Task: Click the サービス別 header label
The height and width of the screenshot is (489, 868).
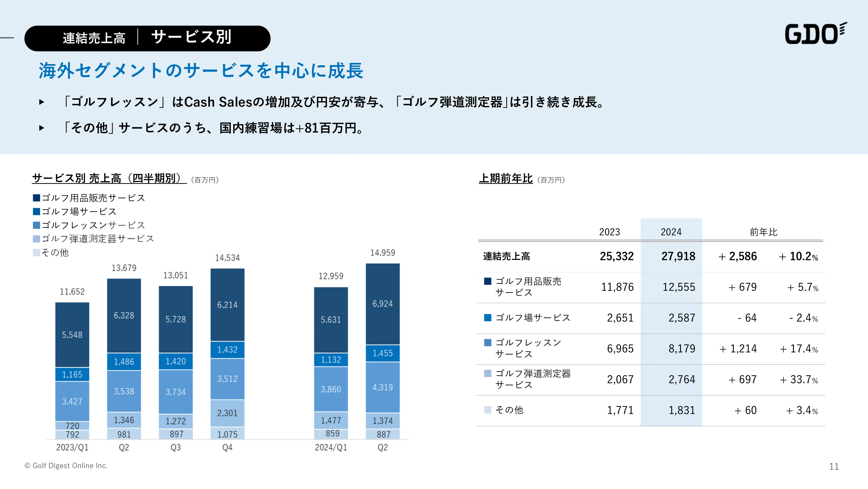Action: coord(191,37)
